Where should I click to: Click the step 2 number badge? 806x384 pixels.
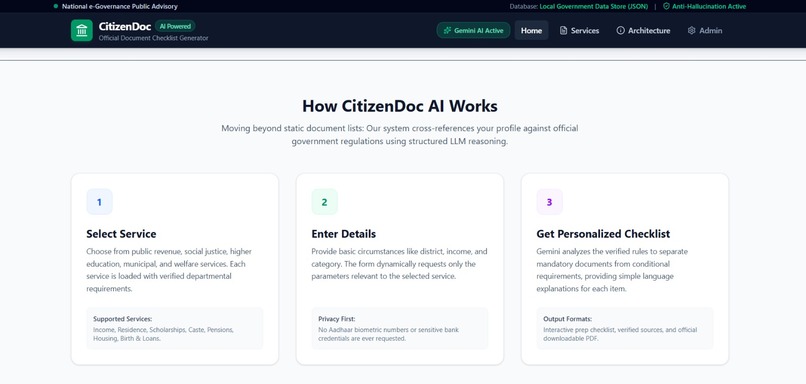(324, 202)
